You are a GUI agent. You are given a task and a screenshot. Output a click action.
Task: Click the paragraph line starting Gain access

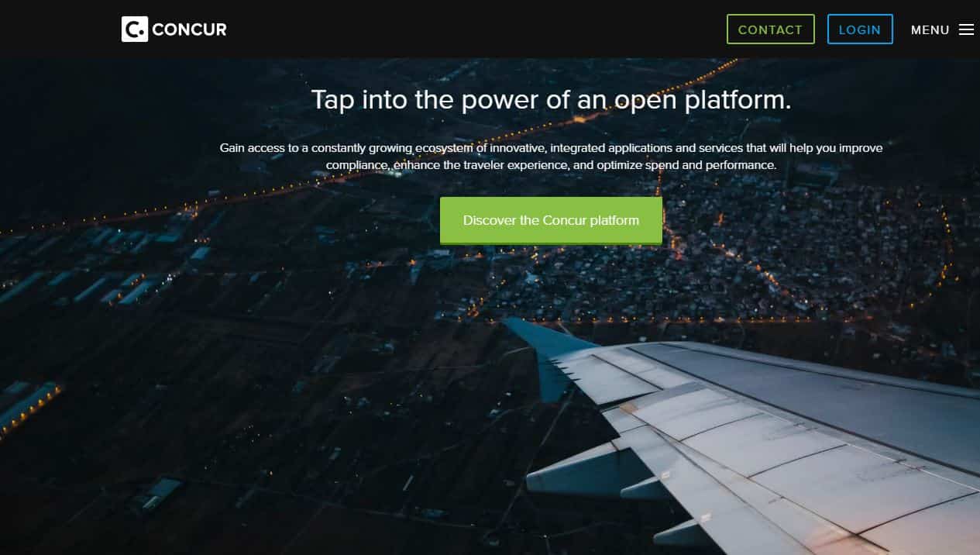click(551, 147)
